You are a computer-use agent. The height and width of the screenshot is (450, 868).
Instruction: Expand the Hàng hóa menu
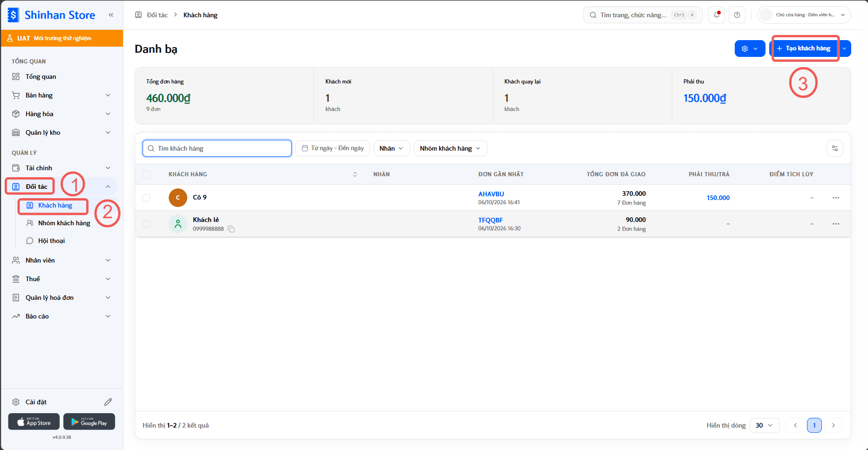pos(62,114)
